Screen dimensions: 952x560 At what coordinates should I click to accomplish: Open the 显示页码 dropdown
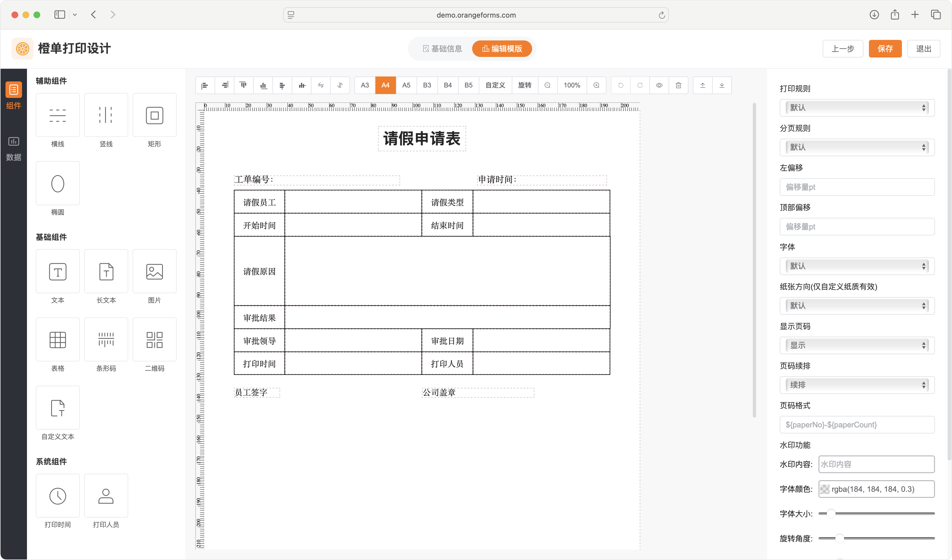coord(857,345)
